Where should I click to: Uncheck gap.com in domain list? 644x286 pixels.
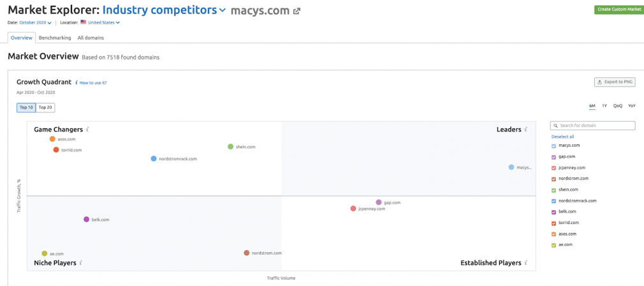click(553, 157)
